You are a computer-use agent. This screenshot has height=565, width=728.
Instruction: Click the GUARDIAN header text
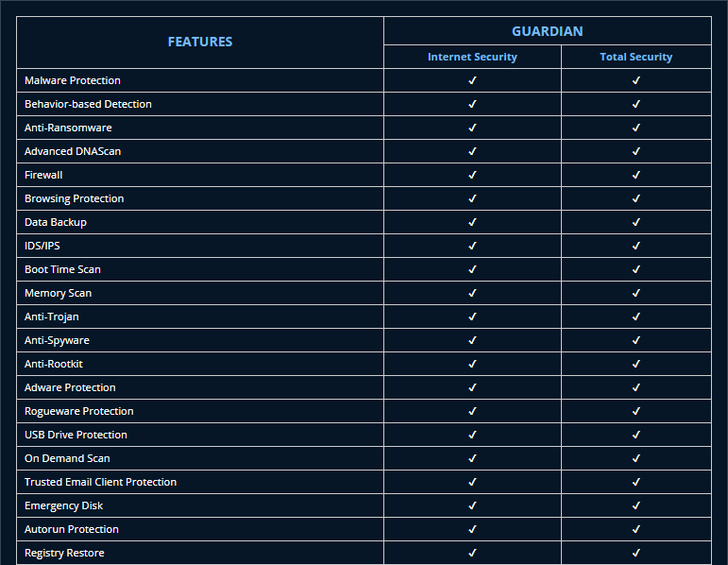(548, 31)
